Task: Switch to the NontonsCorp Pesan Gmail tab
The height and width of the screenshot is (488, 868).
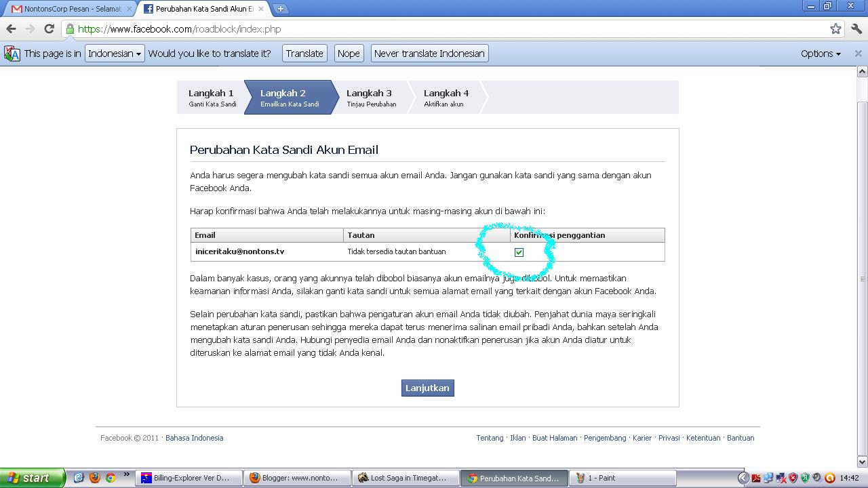Action: coord(68,9)
